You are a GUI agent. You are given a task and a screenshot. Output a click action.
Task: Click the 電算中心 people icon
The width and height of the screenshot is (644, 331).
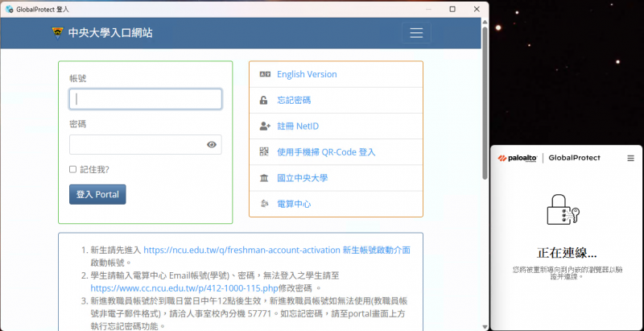[x=263, y=204]
